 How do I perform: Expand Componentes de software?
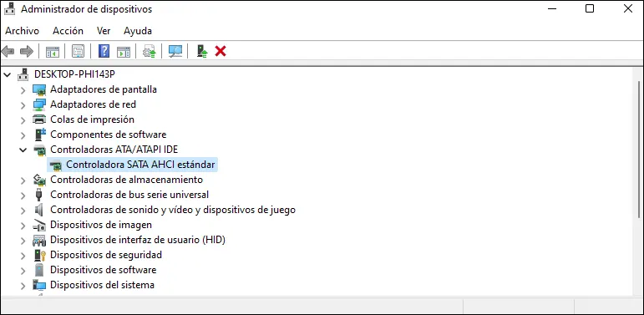(x=23, y=135)
